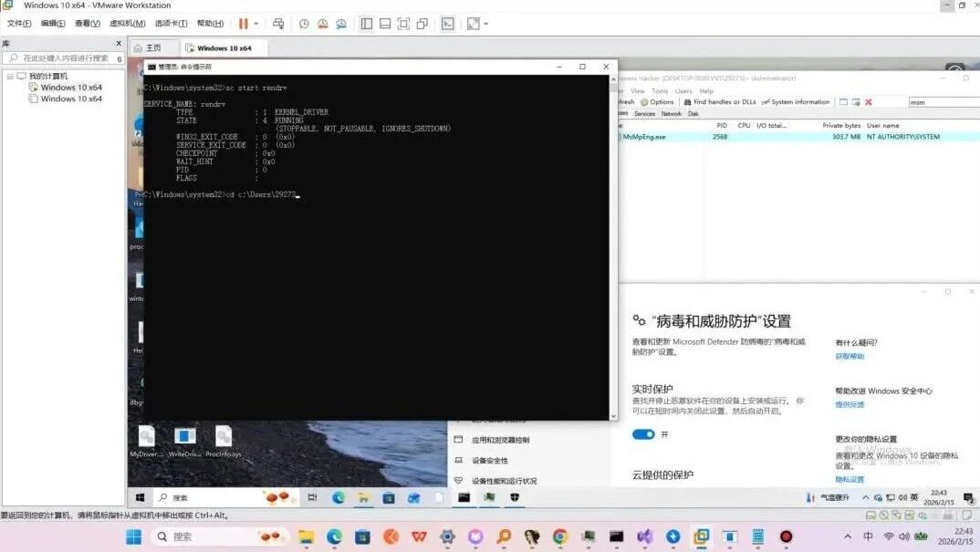Open System information in Process Hacker
The height and width of the screenshot is (552, 980).
click(x=796, y=102)
